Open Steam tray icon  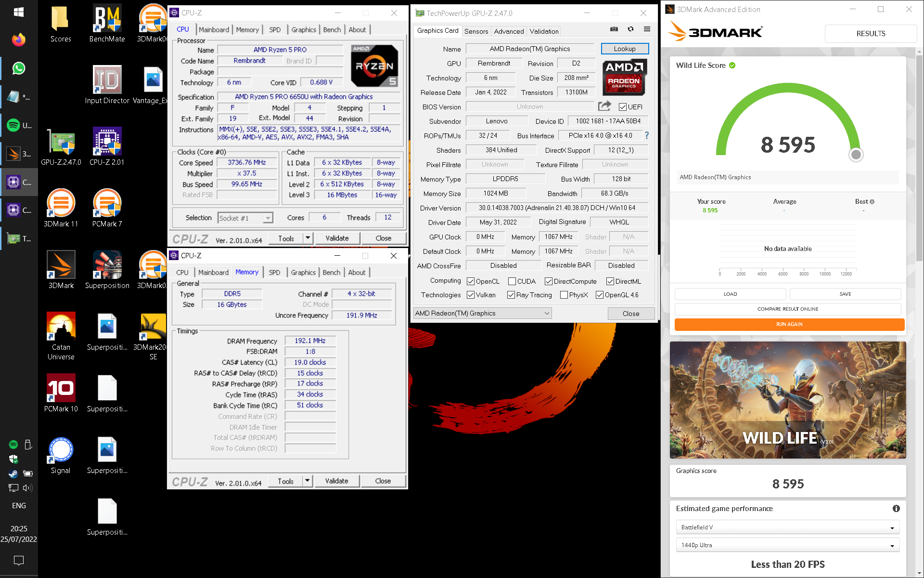click(13, 473)
